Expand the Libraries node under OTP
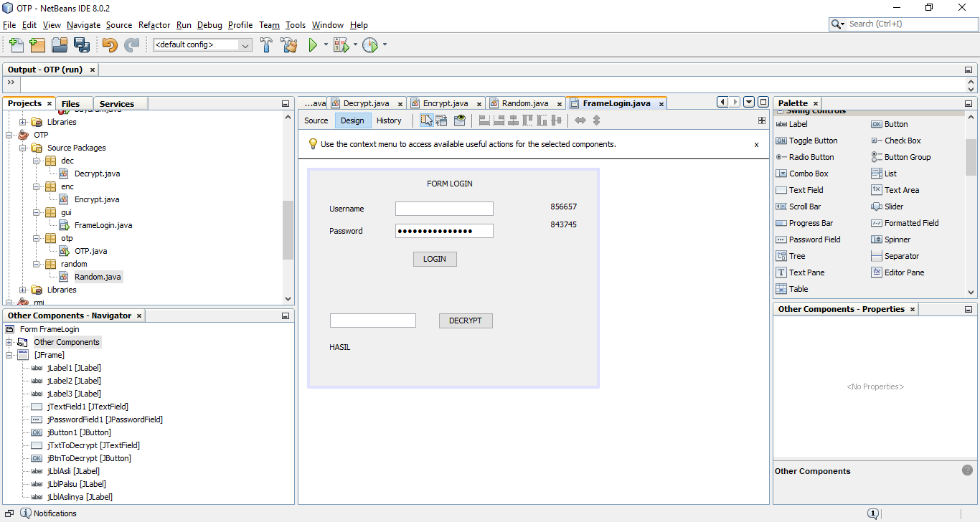 click(24, 289)
